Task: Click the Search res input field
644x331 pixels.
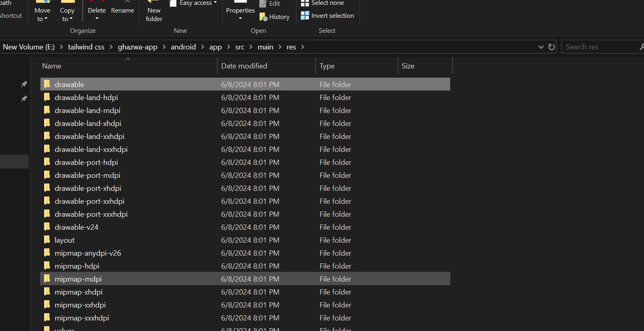Action: click(x=599, y=47)
